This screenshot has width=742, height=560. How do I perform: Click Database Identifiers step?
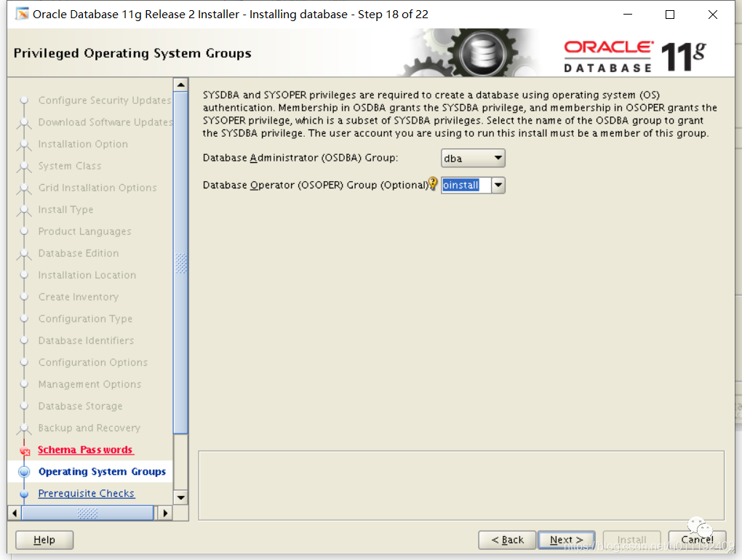(x=86, y=340)
